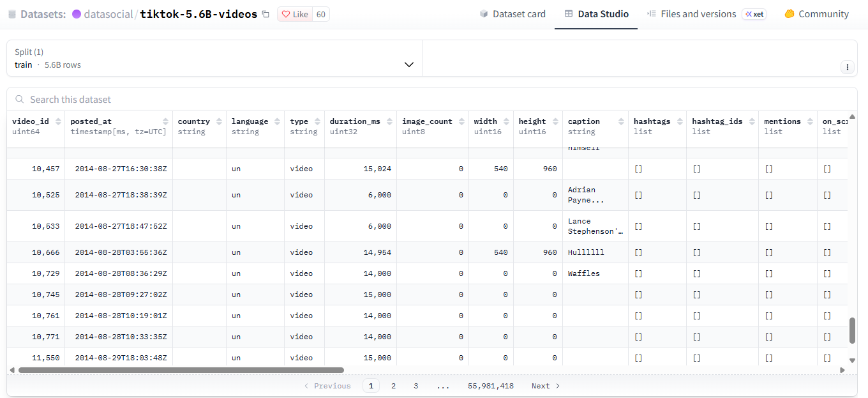Sort by the hashtag_ids column
This screenshot has width=868, height=398.
pyautogui.click(x=752, y=121)
